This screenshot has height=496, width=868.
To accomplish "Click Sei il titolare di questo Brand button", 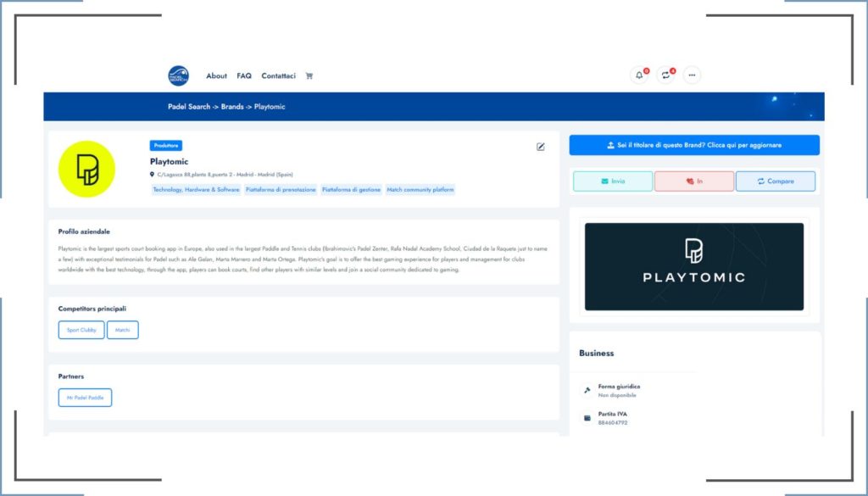I will coord(694,145).
